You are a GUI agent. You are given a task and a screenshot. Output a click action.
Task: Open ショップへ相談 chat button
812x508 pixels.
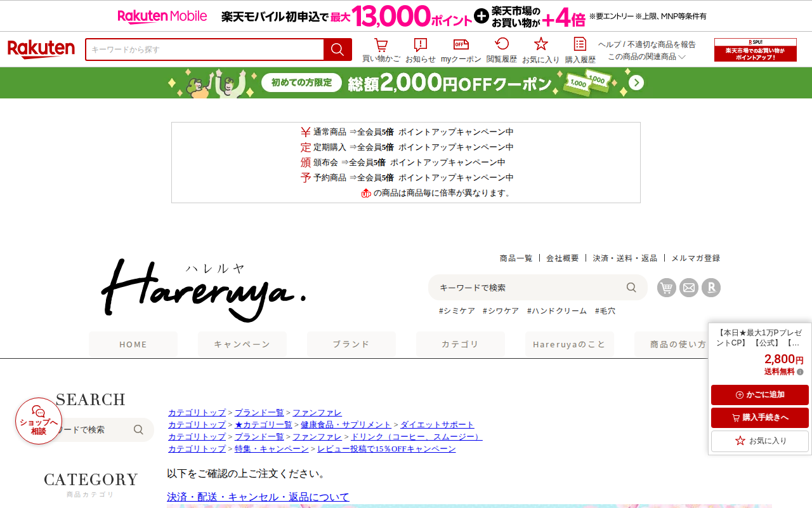[39, 421]
